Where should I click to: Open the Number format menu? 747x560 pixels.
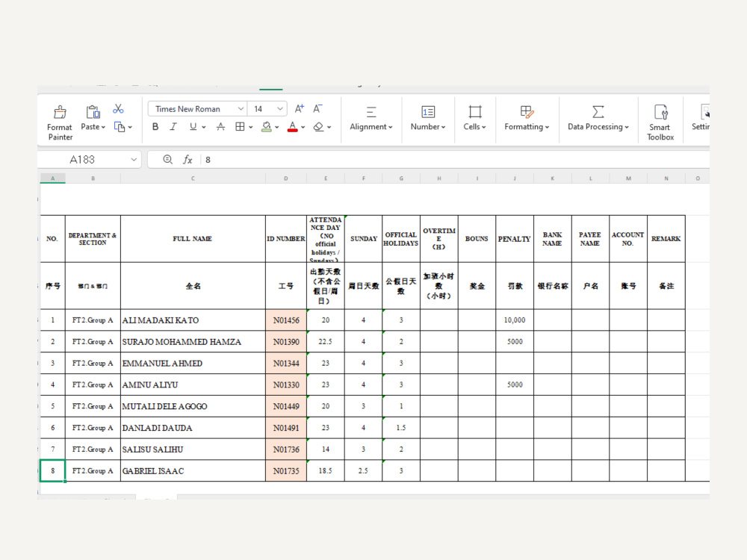(428, 118)
